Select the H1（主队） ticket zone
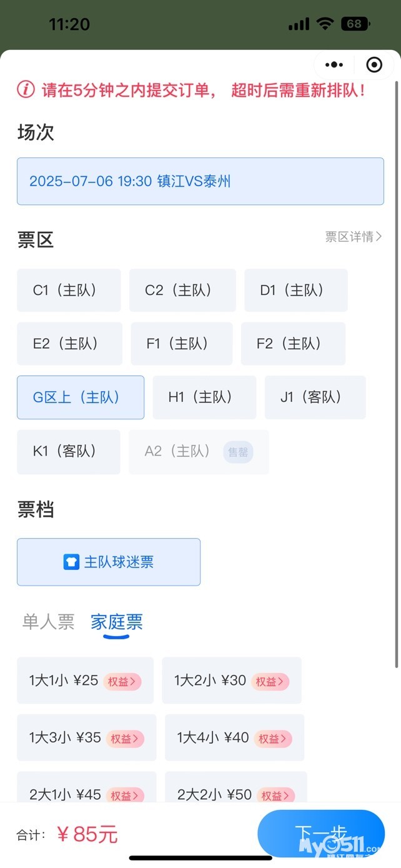 click(x=204, y=397)
